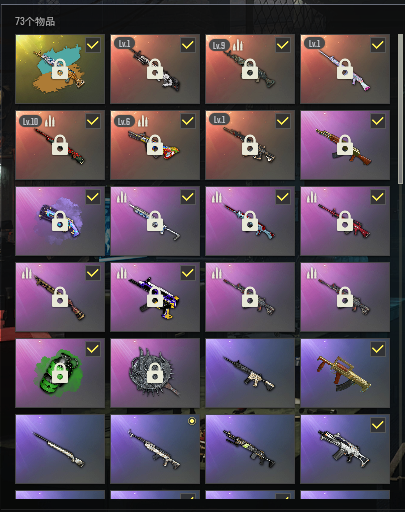405x512 pixels.
Task: Click the bullets icon beside the Lv.6 badge
Action: [x=143, y=121]
